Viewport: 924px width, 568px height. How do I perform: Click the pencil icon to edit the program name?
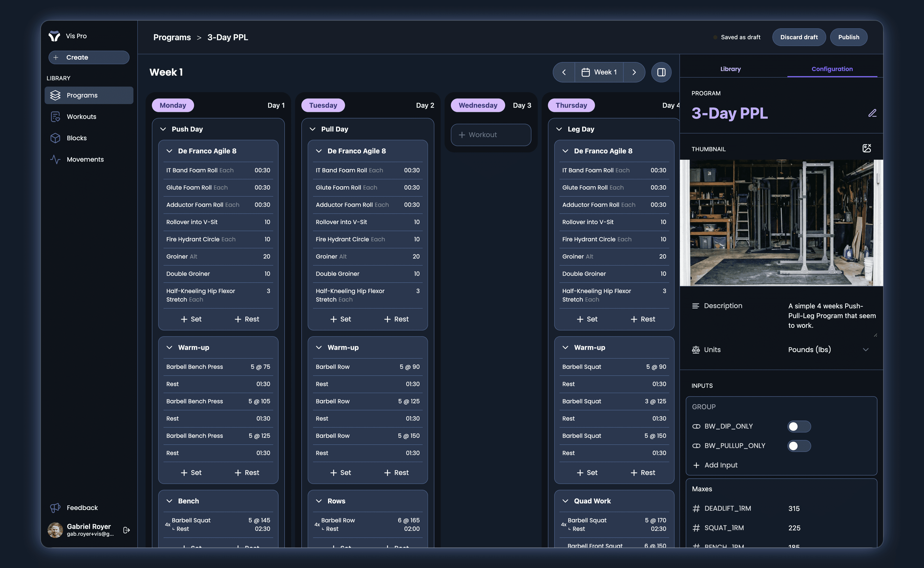872,113
